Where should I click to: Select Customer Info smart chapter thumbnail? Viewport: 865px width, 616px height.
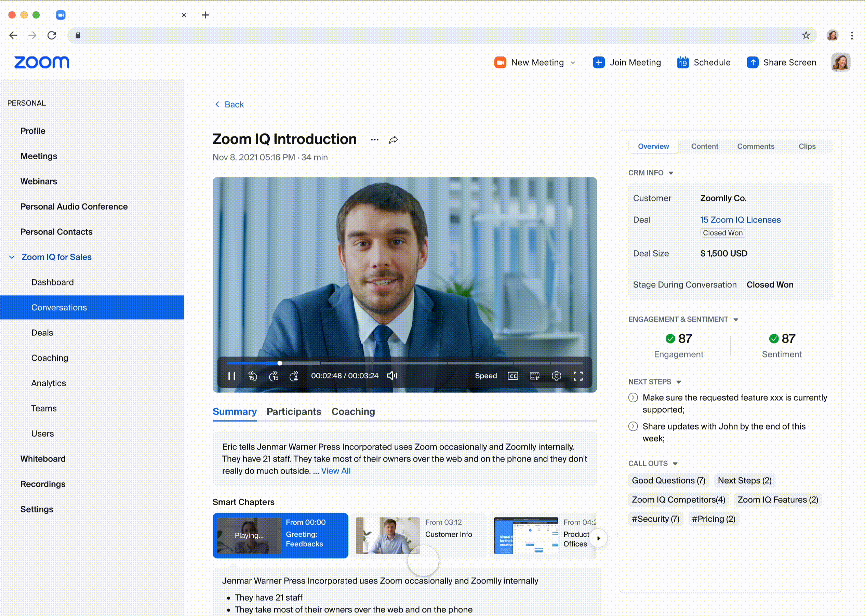click(x=387, y=535)
